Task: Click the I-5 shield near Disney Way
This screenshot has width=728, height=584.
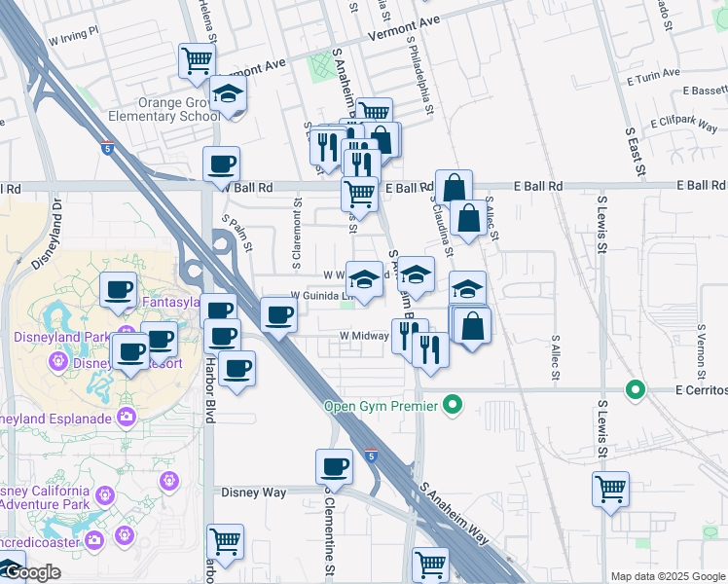Action: [371, 456]
